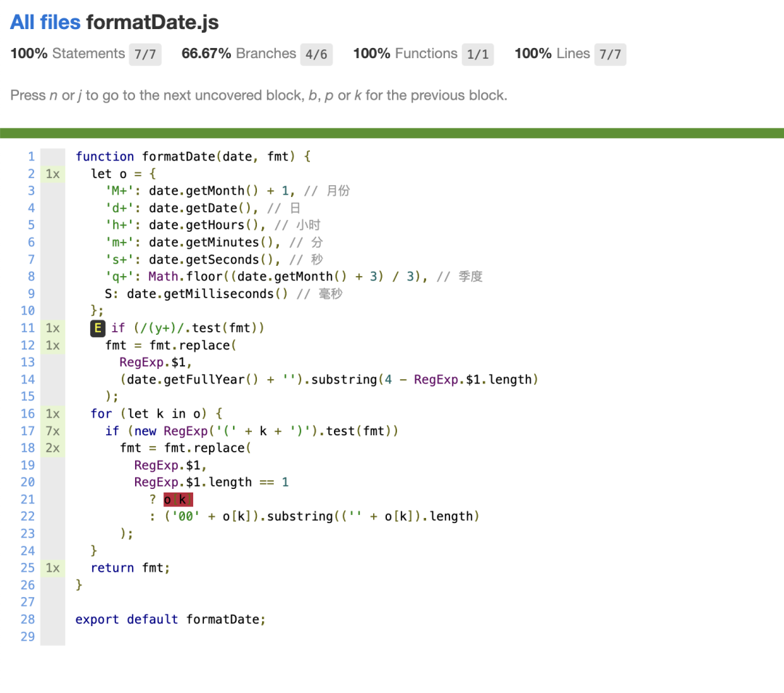
Task: Jump to line number 17
Action: point(28,431)
